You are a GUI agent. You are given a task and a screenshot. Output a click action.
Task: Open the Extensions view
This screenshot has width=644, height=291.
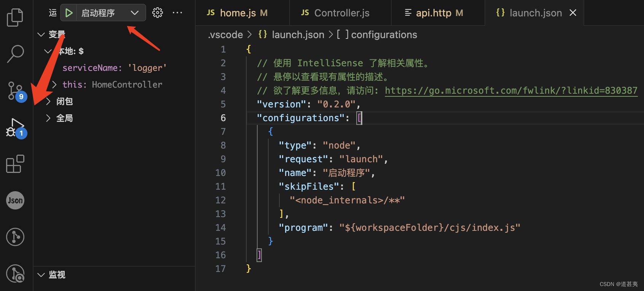tap(15, 164)
